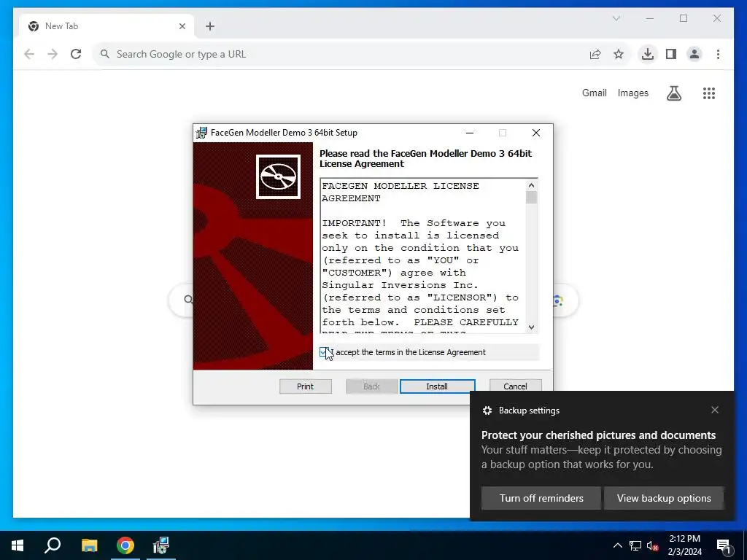
Task: Click the Google search box magnifier
Action: [188, 300]
